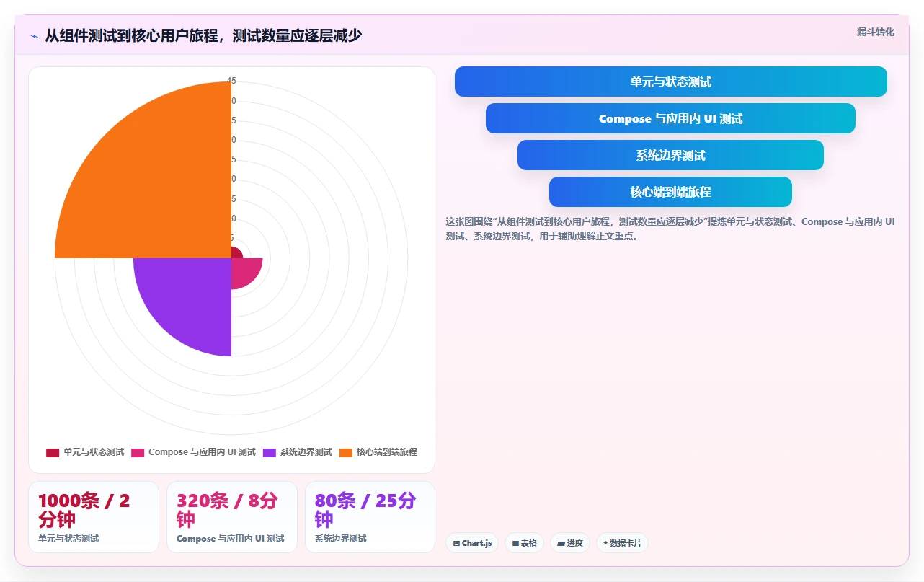
Task: Click the axis tick label 45
Action: pos(231,81)
